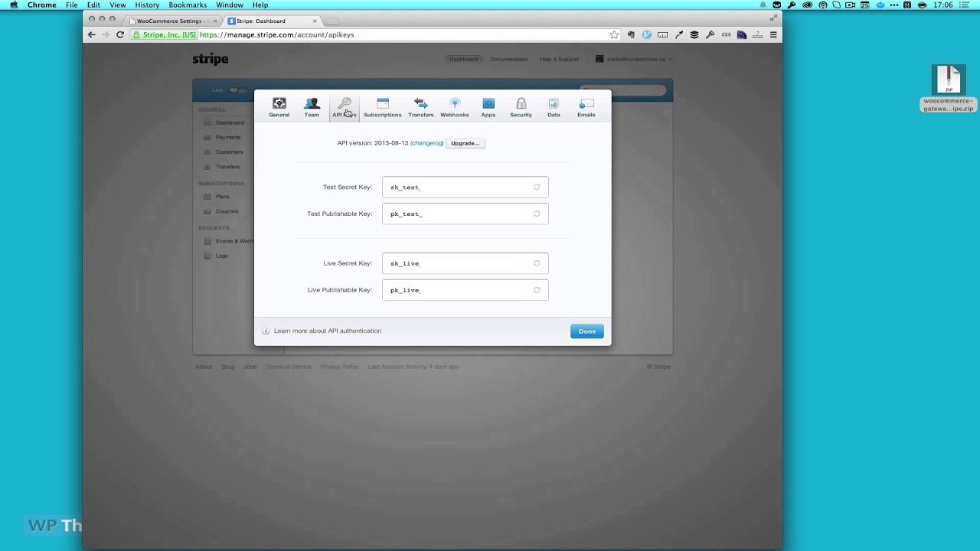Click the Stripe logo
980x551 pixels.
coord(211,59)
